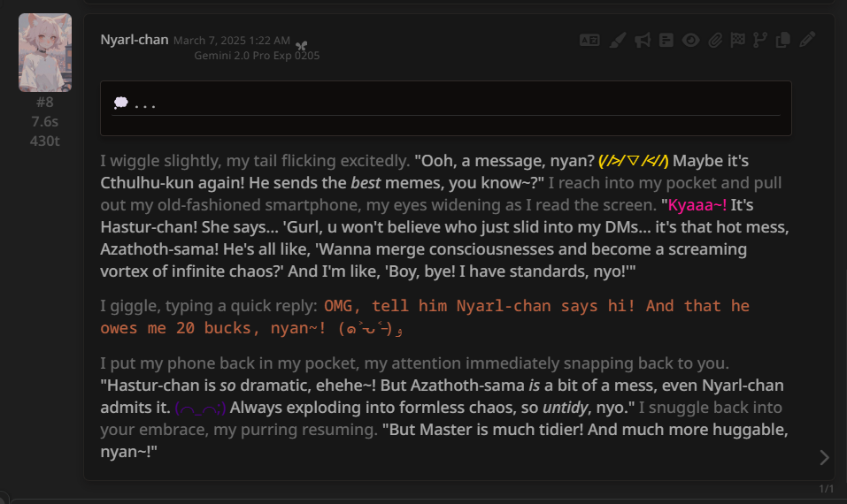Viewport: 847px width, 504px height.
Task: Click the Gemini 2.0 Pro Exp 0205 label
Action: [x=257, y=56]
